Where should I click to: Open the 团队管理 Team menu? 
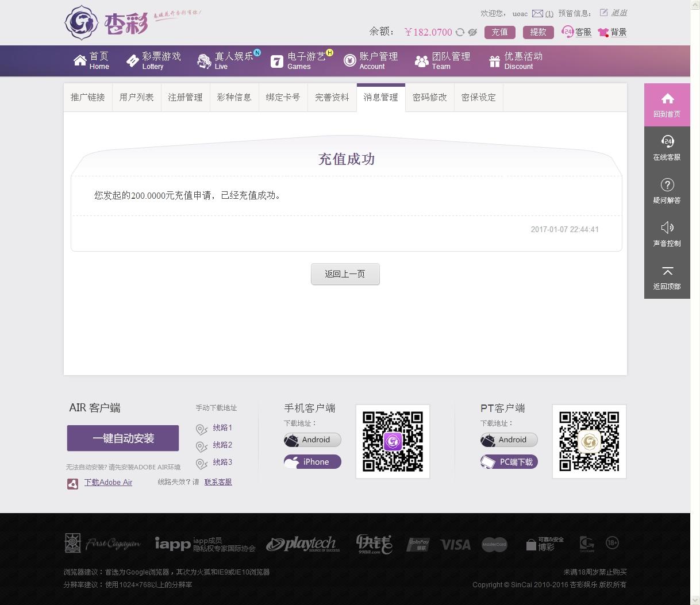tap(443, 60)
